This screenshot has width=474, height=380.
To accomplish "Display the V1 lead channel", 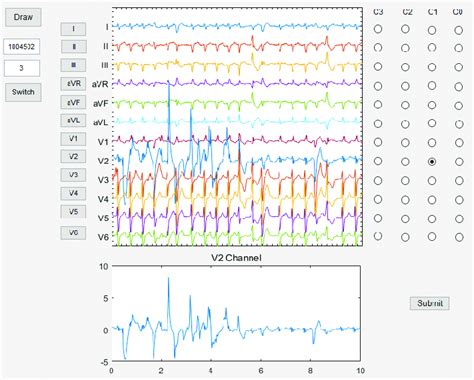I will point(73,139).
